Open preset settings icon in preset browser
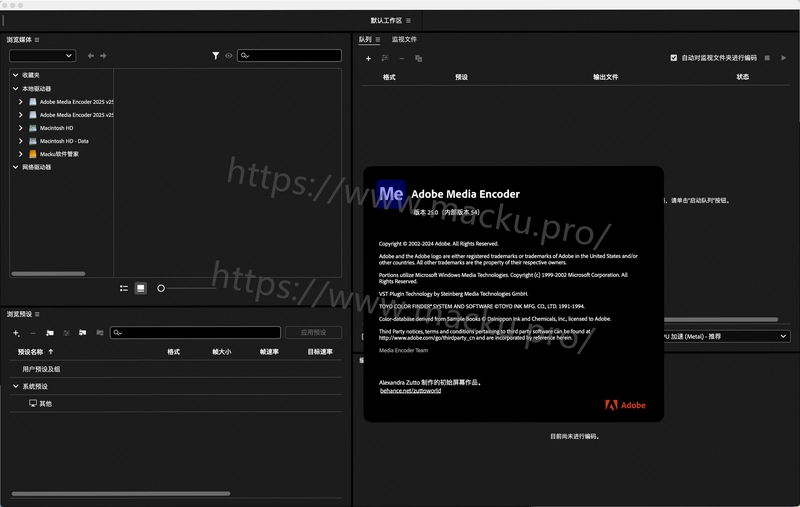Viewport: 800px width, 507px height. [x=66, y=333]
